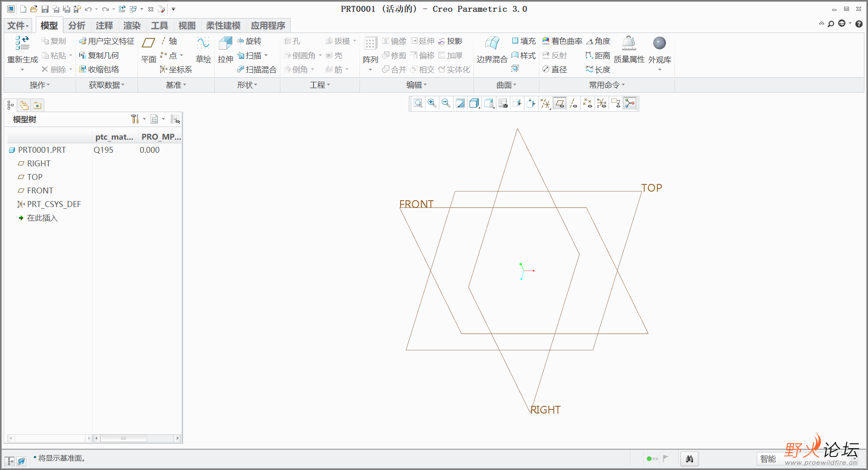
Task: Choose the Extrude (拉伸) tool
Action: point(226,50)
